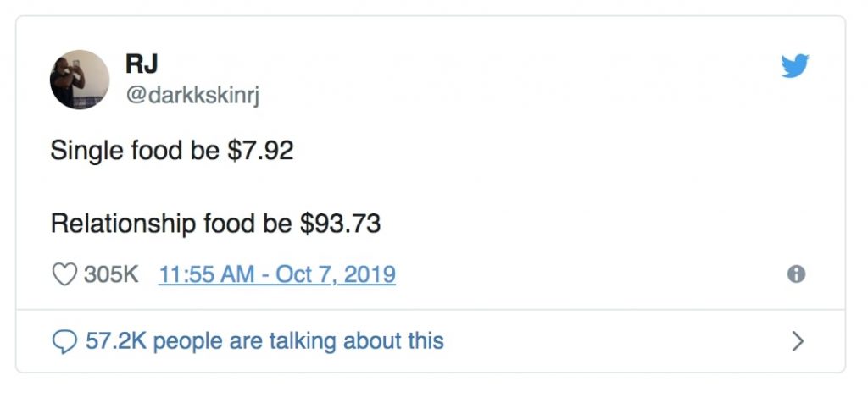The width and height of the screenshot is (868, 420).
Task: Open RJ's profile picture
Action: pos(80,79)
